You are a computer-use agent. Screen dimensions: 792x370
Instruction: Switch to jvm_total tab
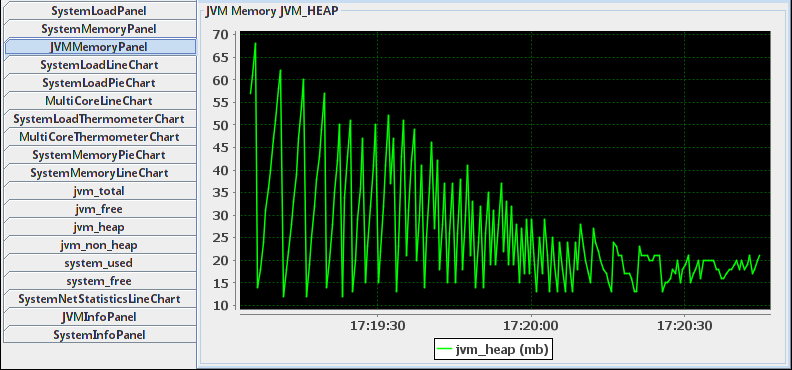99,191
